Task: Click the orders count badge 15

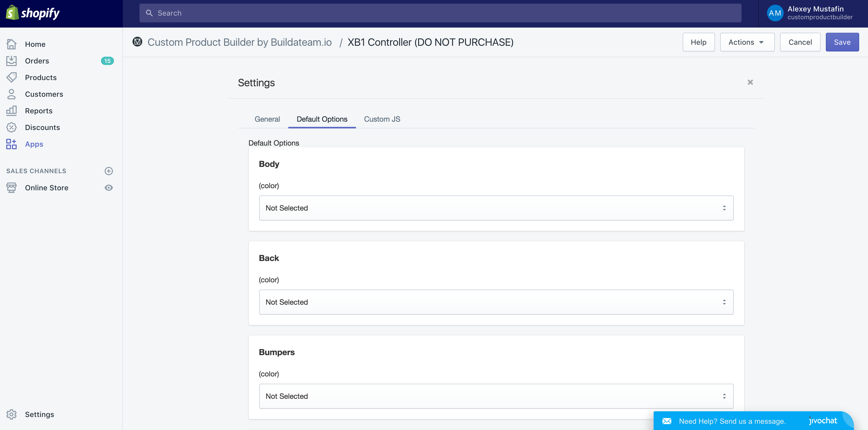Action: tap(107, 61)
